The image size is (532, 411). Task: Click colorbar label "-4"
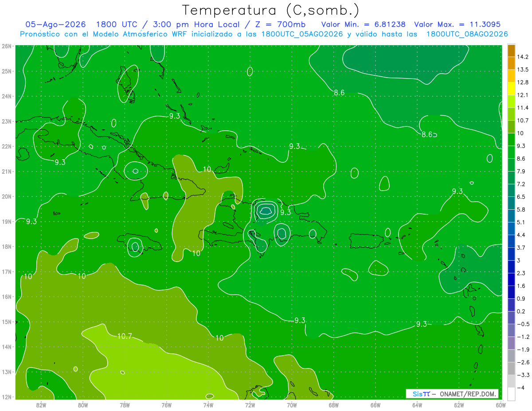520,388
